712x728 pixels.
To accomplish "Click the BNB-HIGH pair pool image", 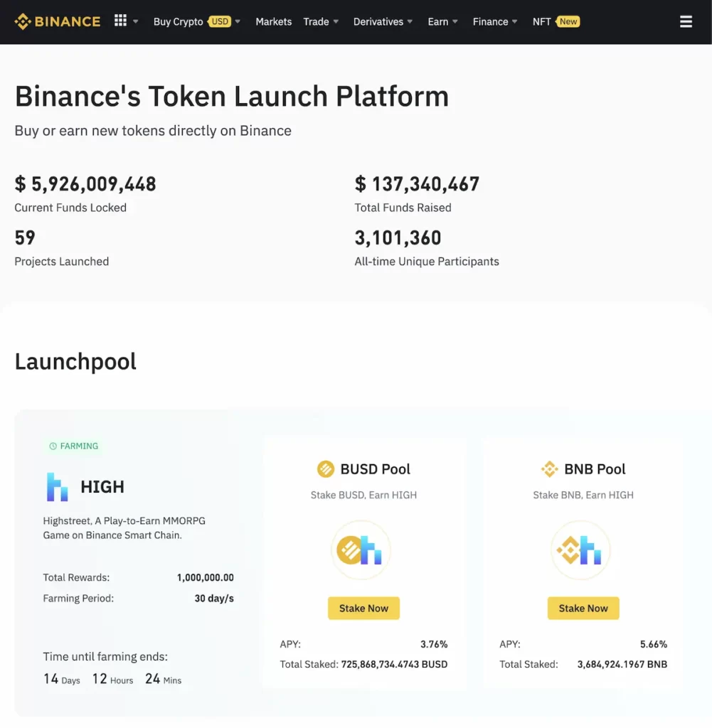I will (580, 550).
